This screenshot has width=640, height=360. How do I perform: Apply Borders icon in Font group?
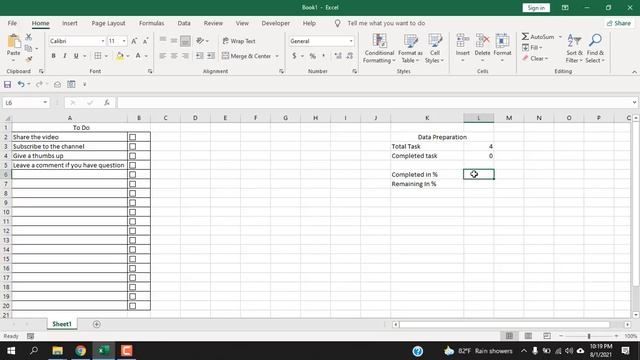click(98, 56)
